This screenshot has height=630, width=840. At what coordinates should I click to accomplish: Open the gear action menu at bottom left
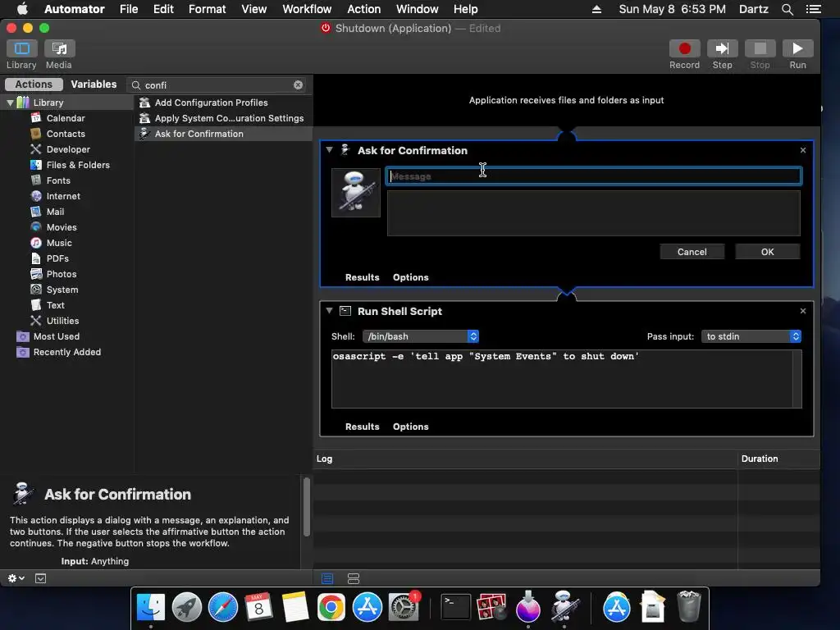pyautogui.click(x=16, y=578)
